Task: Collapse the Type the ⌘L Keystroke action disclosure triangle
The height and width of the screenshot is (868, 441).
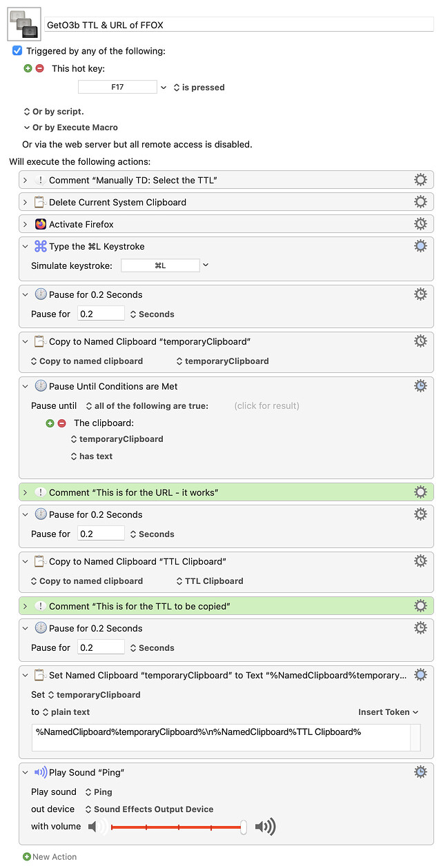Action: click(x=25, y=245)
